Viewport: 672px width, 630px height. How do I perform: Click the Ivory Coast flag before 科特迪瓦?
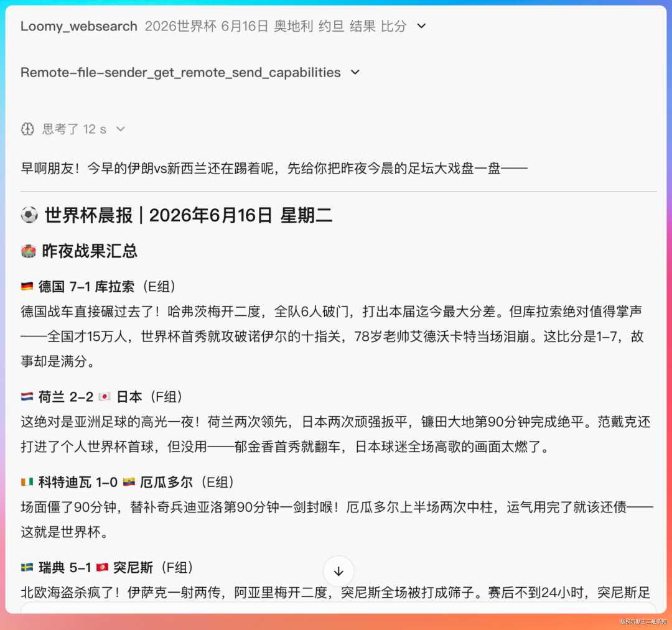point(27,482)
